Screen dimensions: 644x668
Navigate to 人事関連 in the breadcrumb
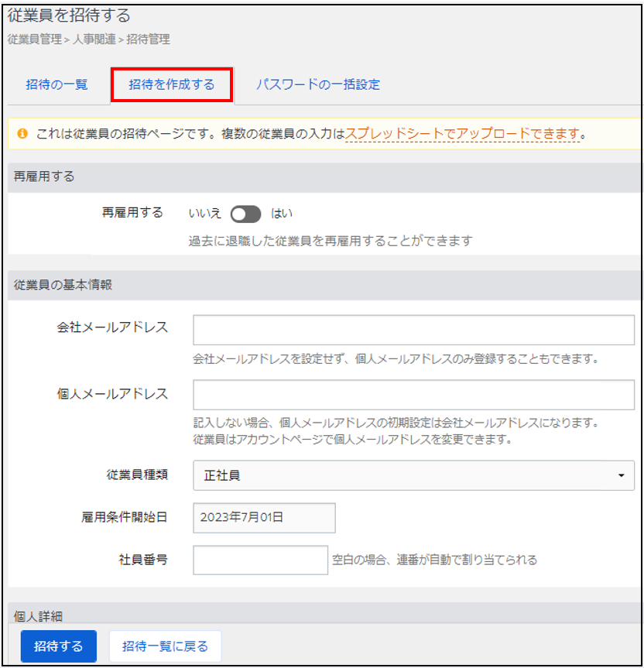[94, 39]
